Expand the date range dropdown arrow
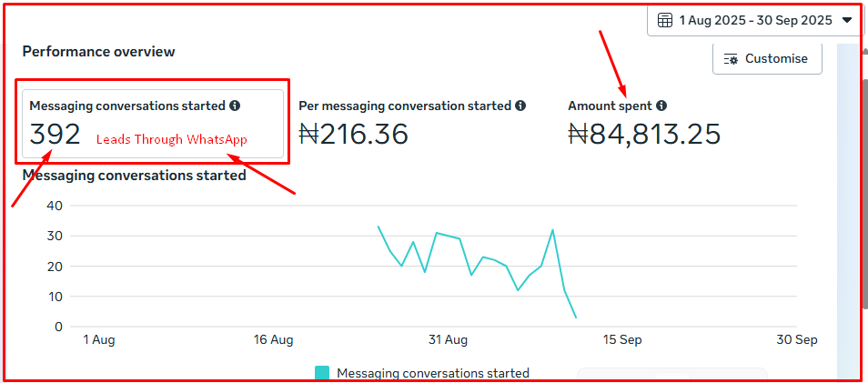Viewport: 868px width, 383px height. click(x=847, y=20)
